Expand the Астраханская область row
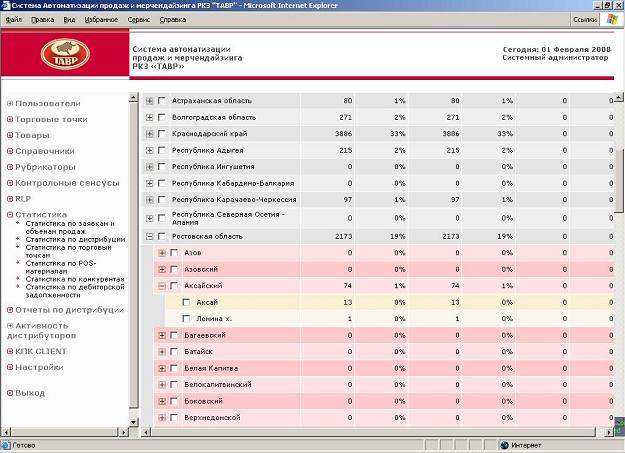Image resolution: width=625 pixels, height=453 pixels. (x=149, y=101)
